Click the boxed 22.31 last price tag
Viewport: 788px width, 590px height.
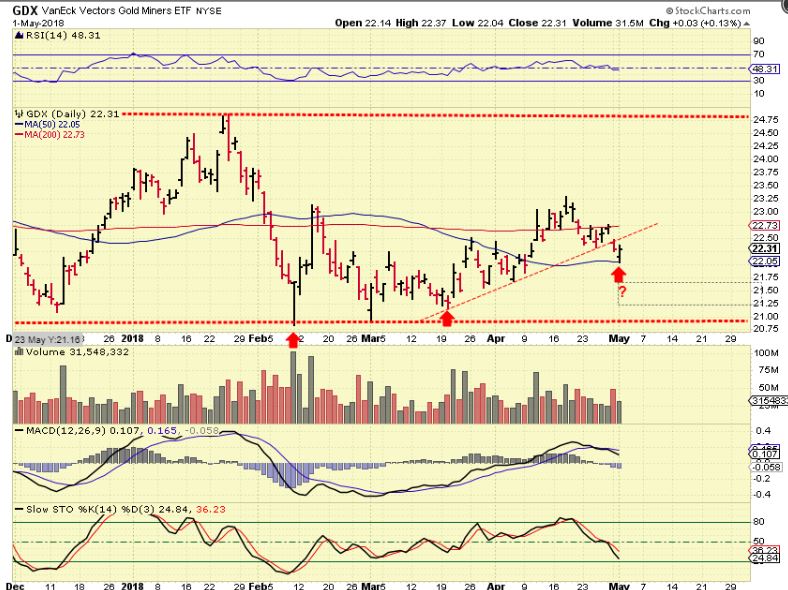pyautogui.click(x=765, y=249)
